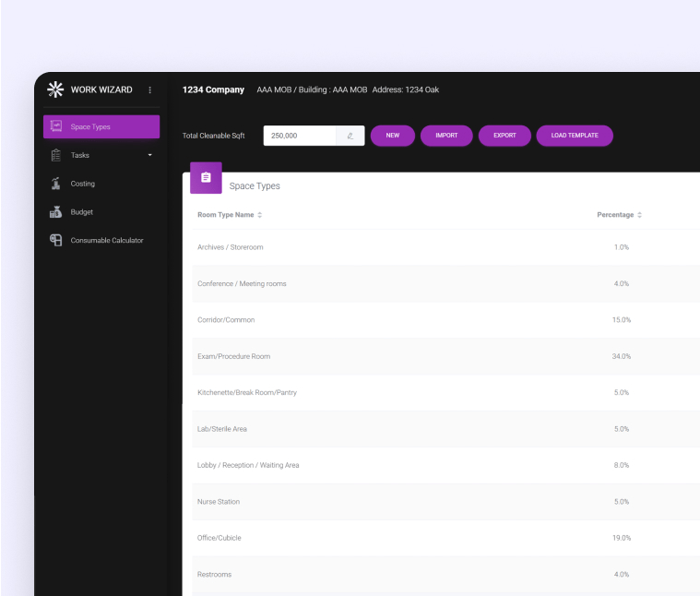
Task: Select the Lab/Sterile Area row
Action: click(x=446, y=429)
